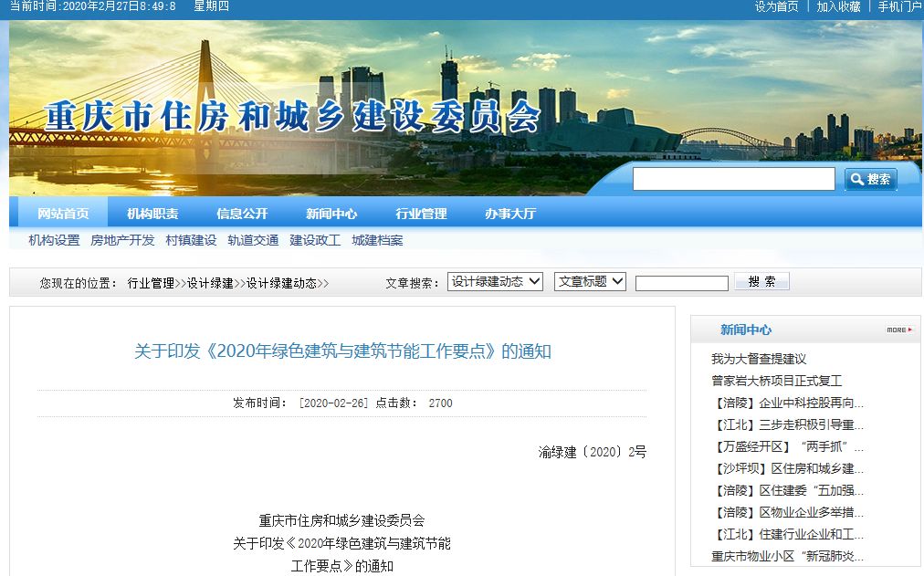Open the 设计绿建动态 category dropdown
924x576 pixels.
[496, 282]
